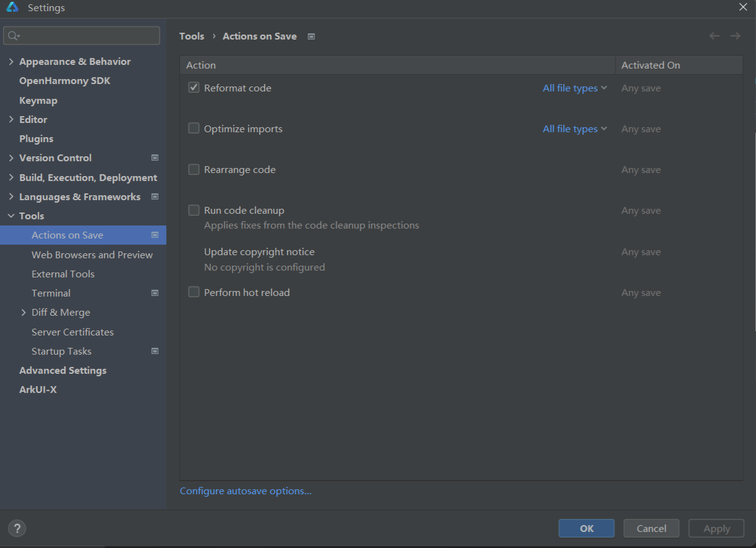Expand the Version Control section
This screenshot has width=756, height=548.
coord(11,158)
